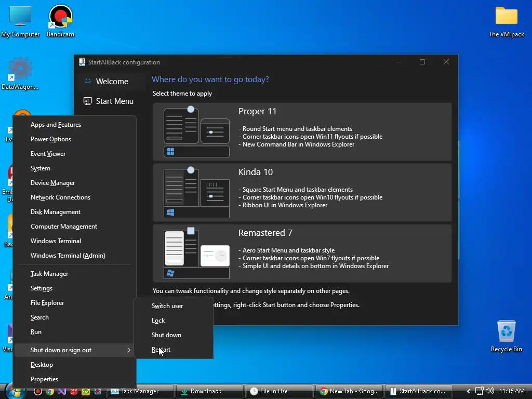Image resolution: width=532 pixels, height=399 pixels.
Task: Launch Chrome from quick launch icons
Action: coord(50,392)
